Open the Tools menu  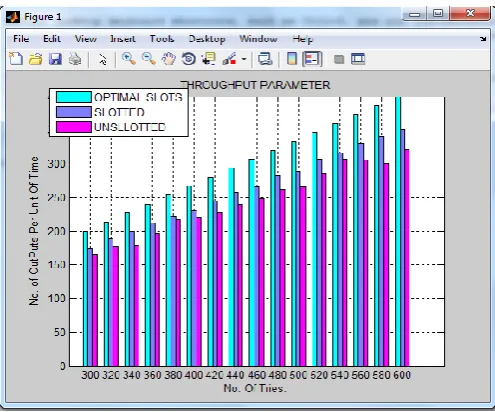[x=162, y=39]
